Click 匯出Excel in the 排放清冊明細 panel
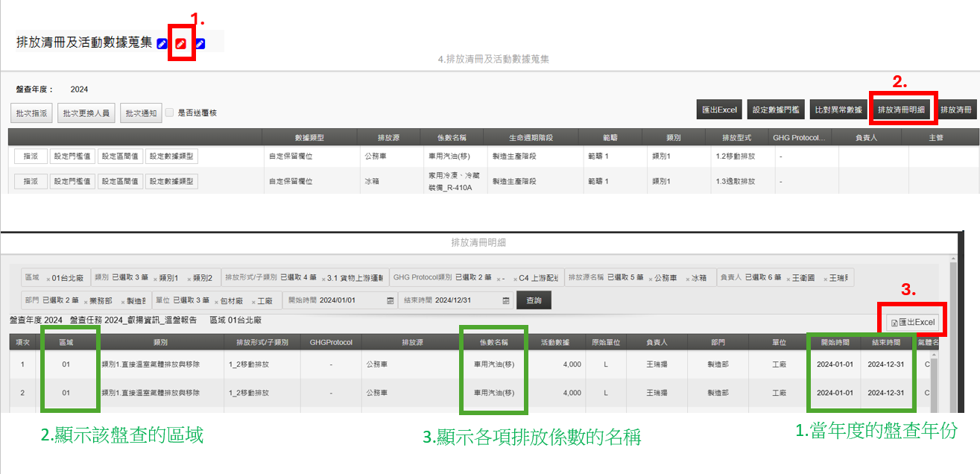The image size is (980, 474). tap(912, 322)
